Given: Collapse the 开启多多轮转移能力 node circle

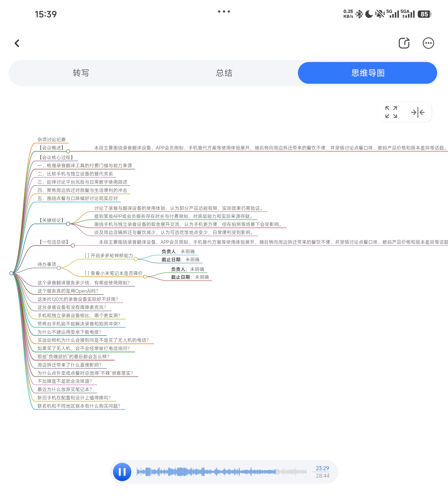Looking at the screenshot, I should (x=136, y=259).
